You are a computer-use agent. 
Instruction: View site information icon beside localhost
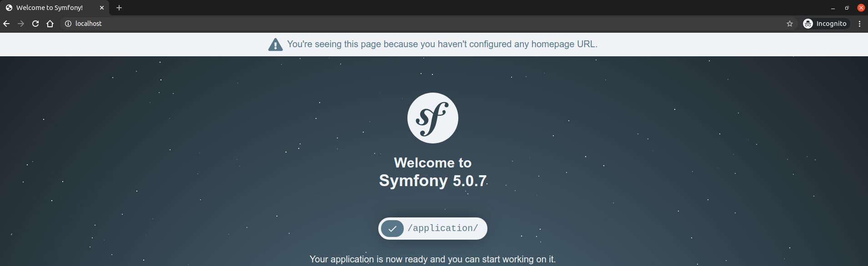[x=68, y=24]
